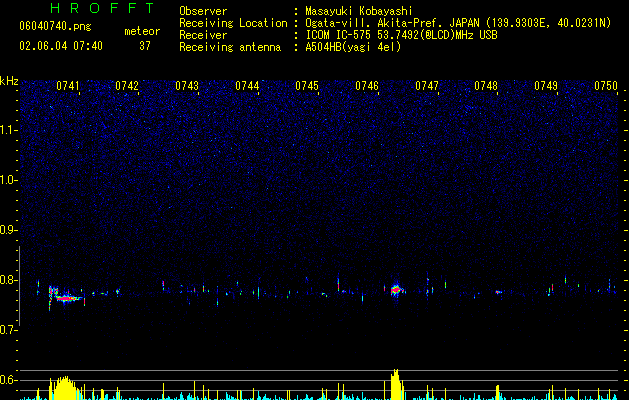Click the 0.7 kHz frequency label
The width and height of the screenshot is (629, 400).
click(x=9, y=330)
